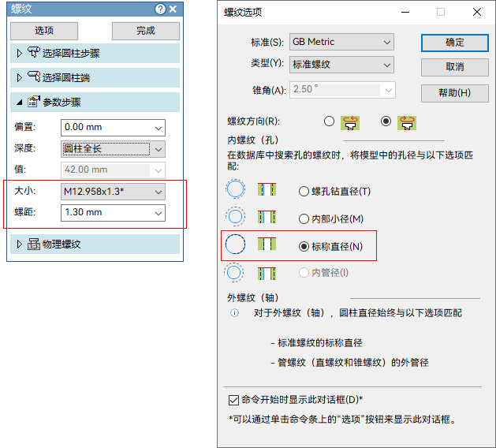Expand the 选择圆柱步骤 section
496x448 pixels.
point(19,53)
